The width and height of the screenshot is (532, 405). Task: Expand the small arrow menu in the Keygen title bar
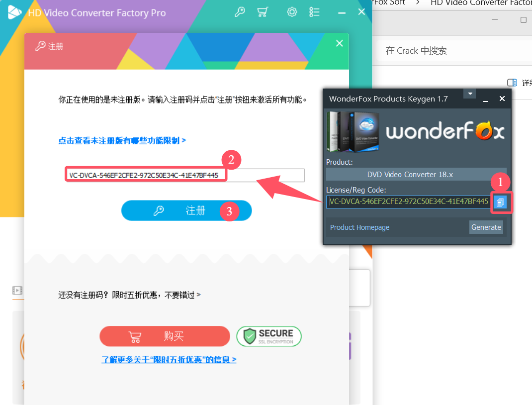469,93
